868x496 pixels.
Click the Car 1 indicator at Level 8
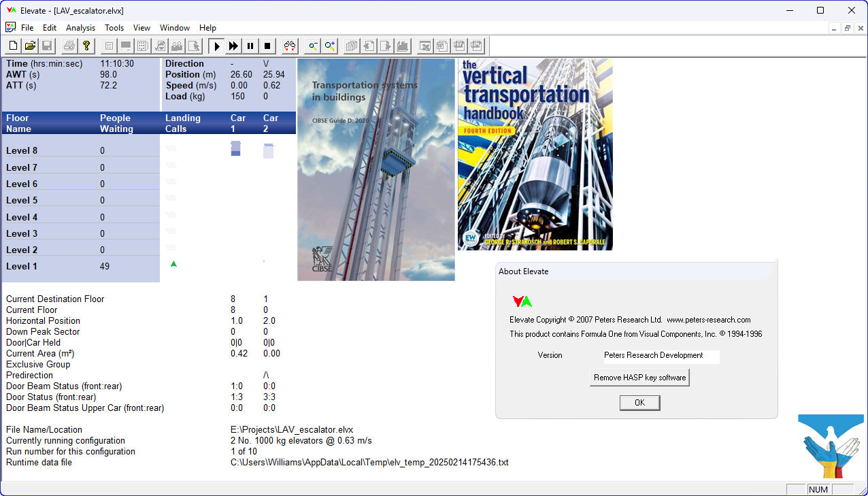click(x=235, y=148)
